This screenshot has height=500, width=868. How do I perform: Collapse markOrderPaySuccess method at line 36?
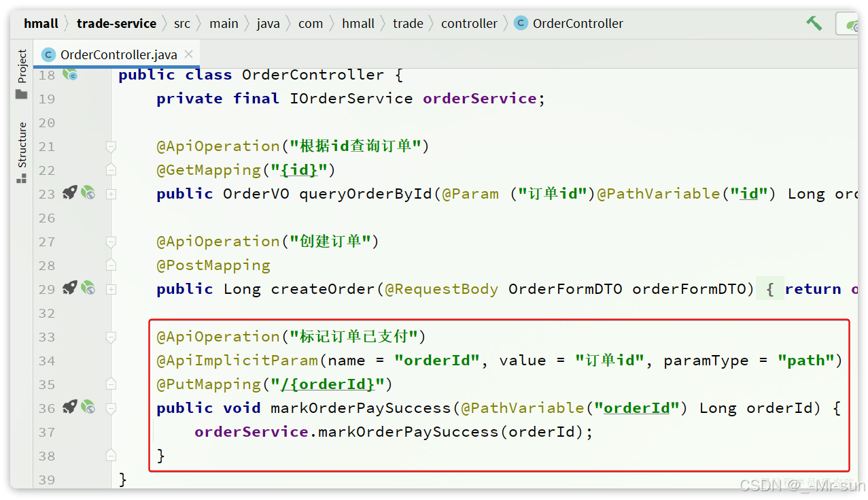pyautogui.click(x=111, y=408)
